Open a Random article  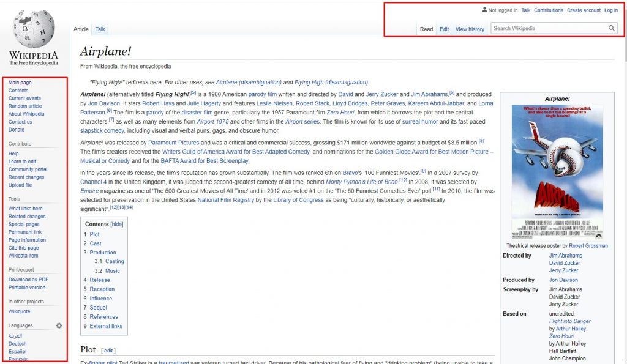(x=25, y=106)
